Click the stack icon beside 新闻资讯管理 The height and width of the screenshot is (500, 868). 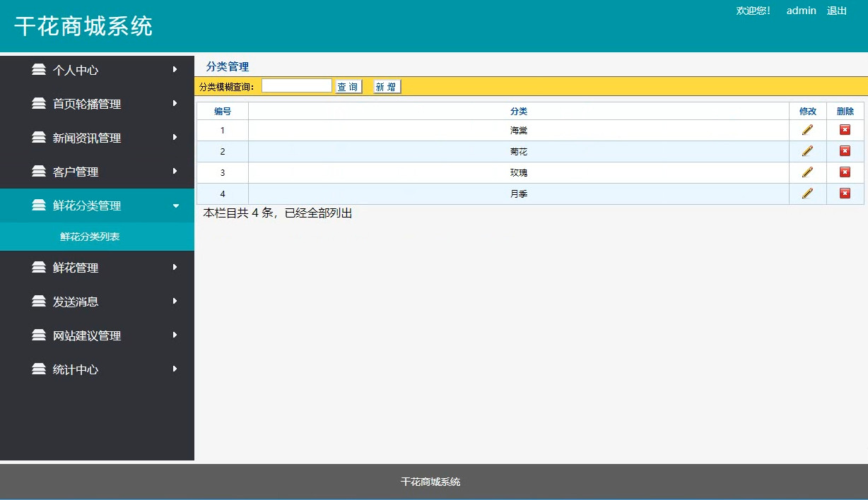(x=39, y=138)
